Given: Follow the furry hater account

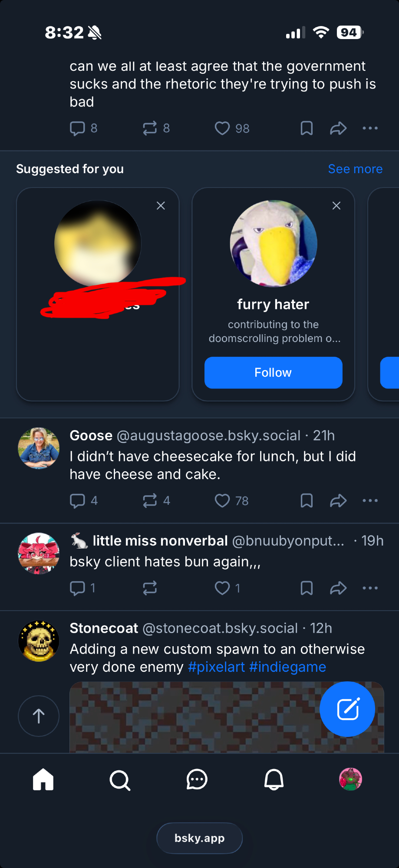Looking at the screenshot, I should [x=273, y=372].
